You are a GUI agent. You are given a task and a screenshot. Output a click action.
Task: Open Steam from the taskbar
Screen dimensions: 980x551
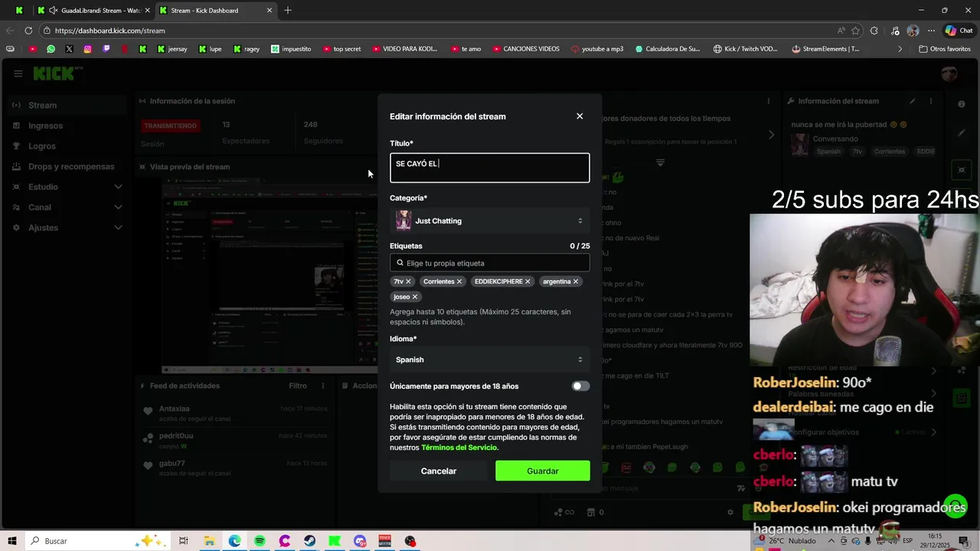[x=310, y=541]
